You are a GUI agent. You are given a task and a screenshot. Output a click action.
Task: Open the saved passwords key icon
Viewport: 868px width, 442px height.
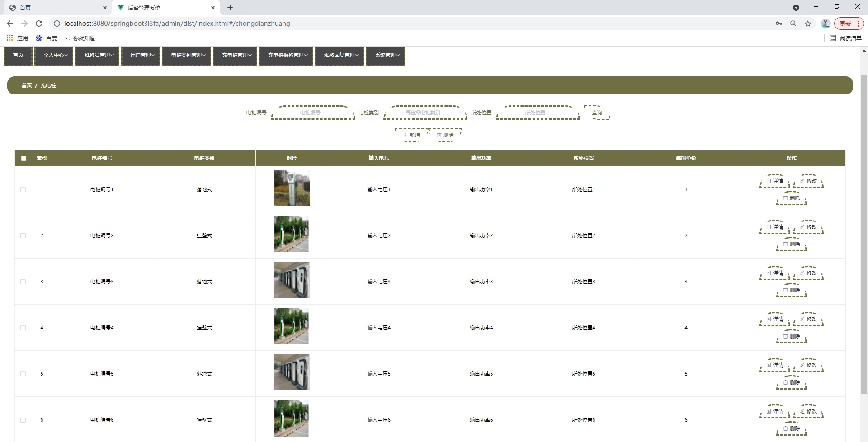(779, 24)
